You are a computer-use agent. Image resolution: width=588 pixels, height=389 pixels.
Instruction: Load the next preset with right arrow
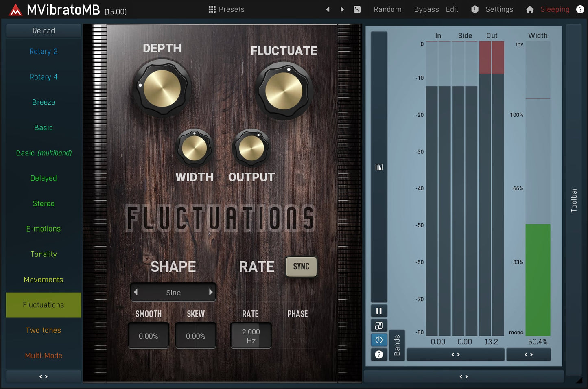click(342, 9)
